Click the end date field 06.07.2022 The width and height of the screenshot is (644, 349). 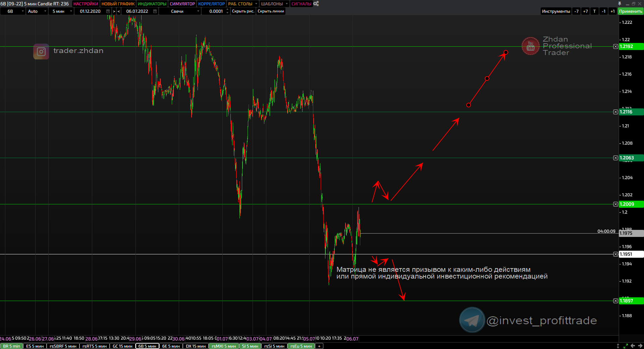(x=137, y=11)
